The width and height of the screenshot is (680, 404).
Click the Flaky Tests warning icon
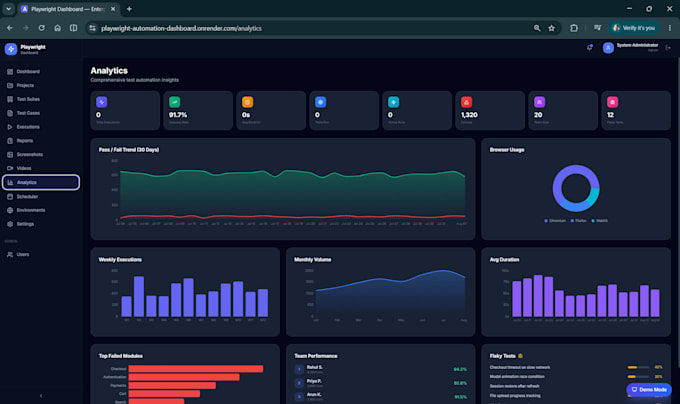(520, 356)
